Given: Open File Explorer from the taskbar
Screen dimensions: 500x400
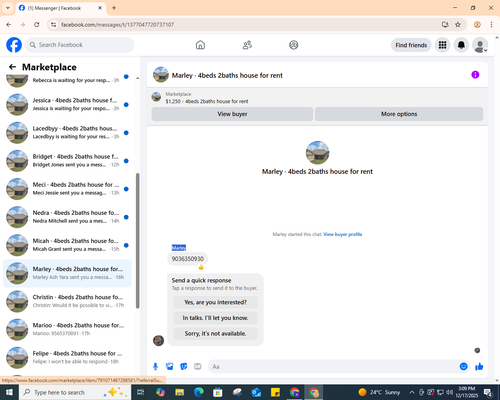Looking at the screenshot, I should 179,392.
